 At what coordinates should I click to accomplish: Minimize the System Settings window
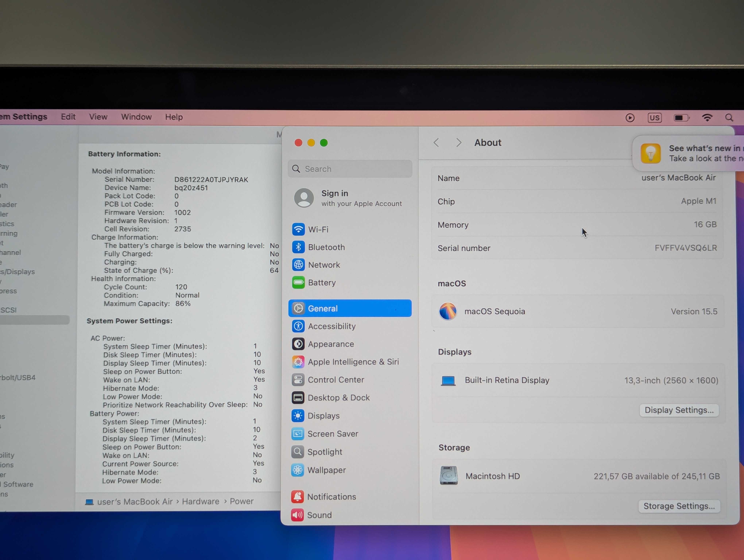point(311,143)
